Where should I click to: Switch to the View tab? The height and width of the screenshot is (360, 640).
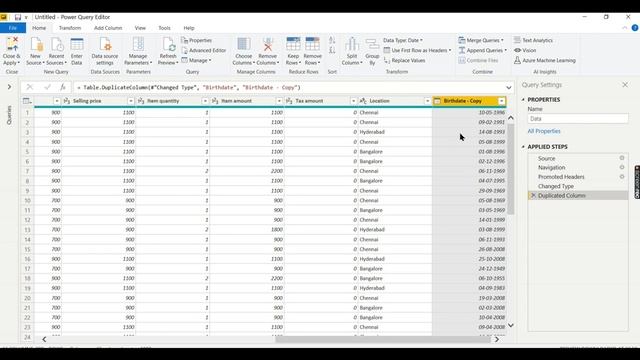[x=140, y=28]
